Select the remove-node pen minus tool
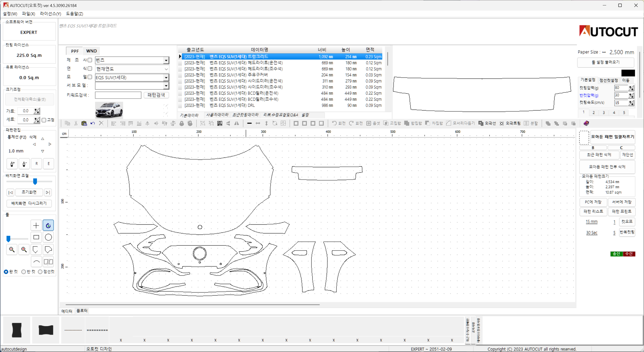Image resolution: width=644 pixels, height=352 pixels. click(24, 164)
